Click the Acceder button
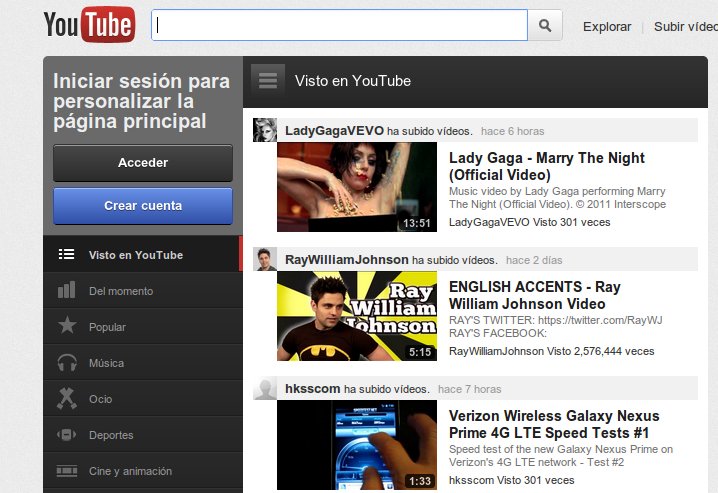Screen dimensions: 718x493 (x=143, y=163)
